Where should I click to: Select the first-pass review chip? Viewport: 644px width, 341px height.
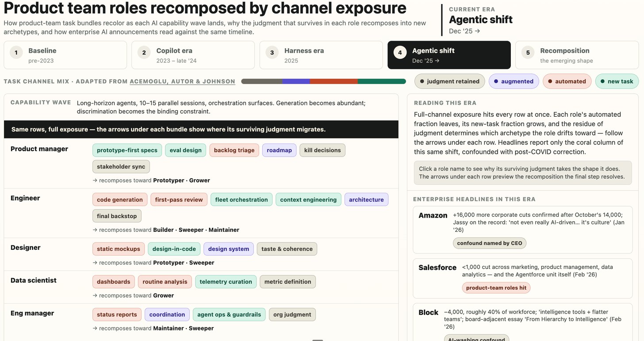pos(179,199)
